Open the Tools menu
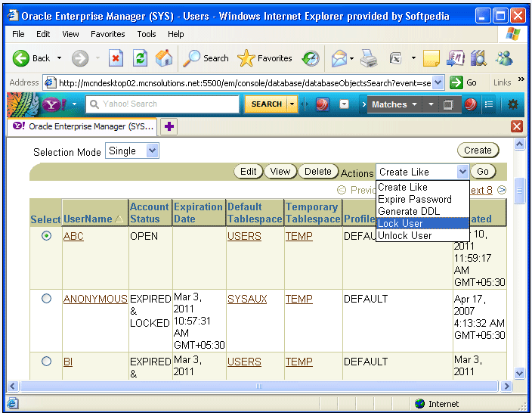The height and width of the screenshot is (413, 532). (147, 34)
